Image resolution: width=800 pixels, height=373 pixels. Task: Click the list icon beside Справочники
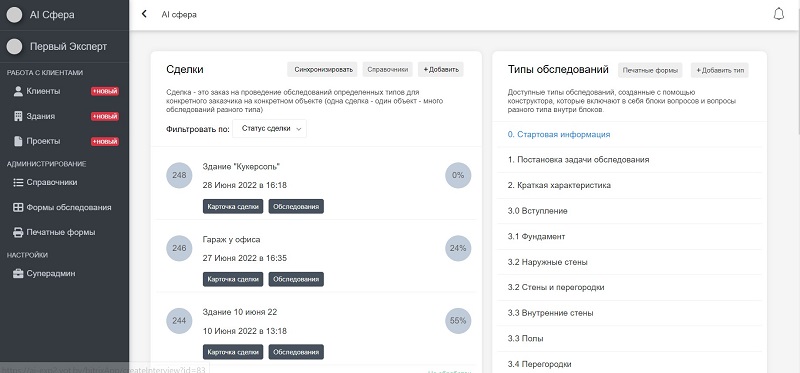[18, 182]
